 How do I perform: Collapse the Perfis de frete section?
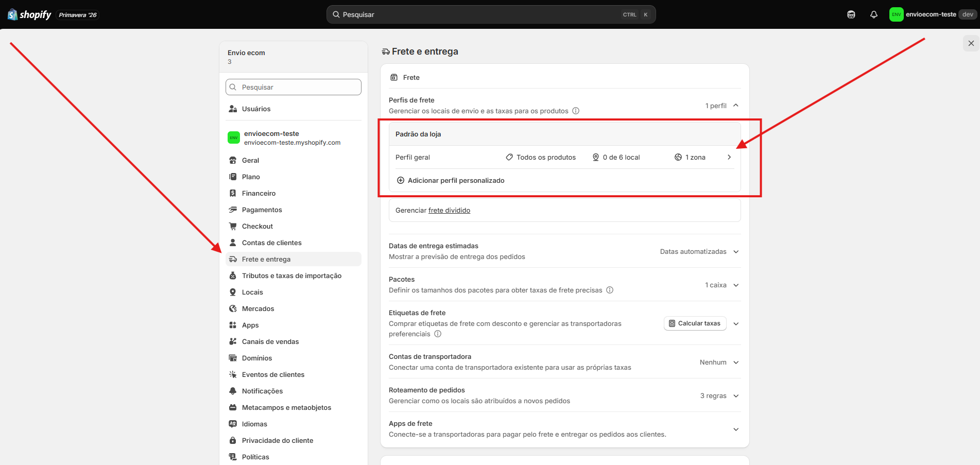tap(736, 106)
